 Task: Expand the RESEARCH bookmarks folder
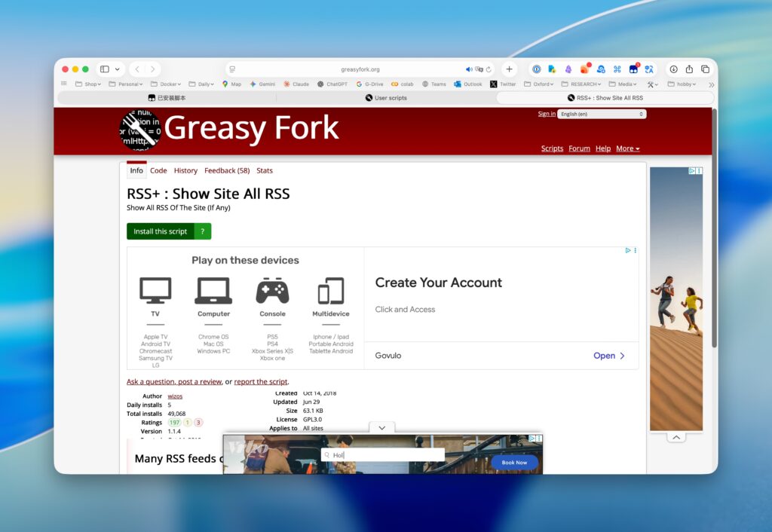pos(581,84)
